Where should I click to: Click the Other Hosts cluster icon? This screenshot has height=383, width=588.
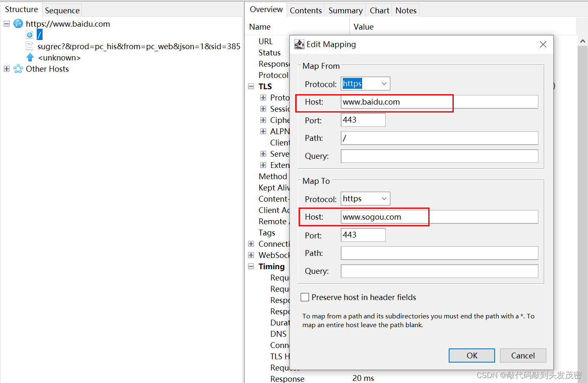18,69
